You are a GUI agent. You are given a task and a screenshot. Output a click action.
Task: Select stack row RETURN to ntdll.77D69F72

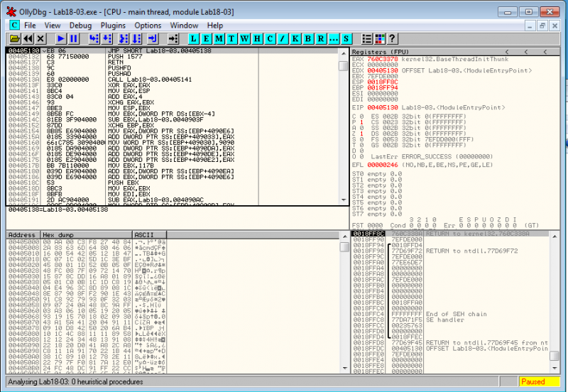450,251
